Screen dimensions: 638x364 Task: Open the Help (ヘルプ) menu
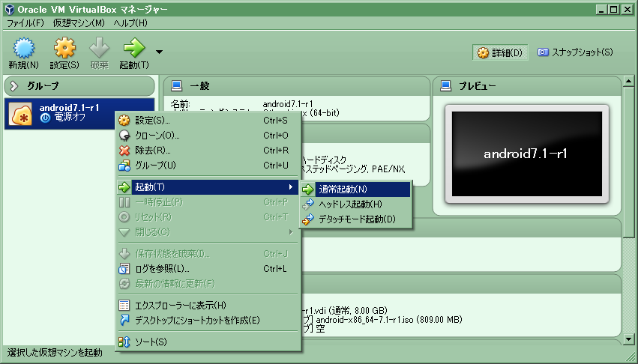point(130,23)
